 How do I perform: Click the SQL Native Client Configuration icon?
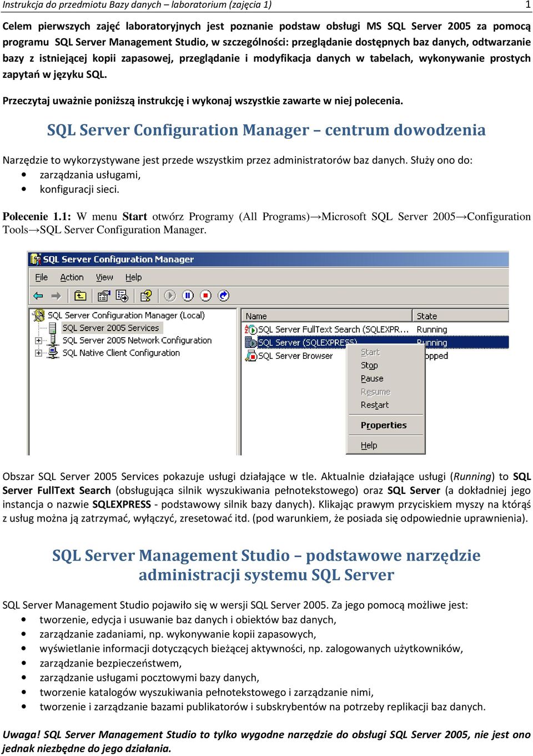(53, 352)
